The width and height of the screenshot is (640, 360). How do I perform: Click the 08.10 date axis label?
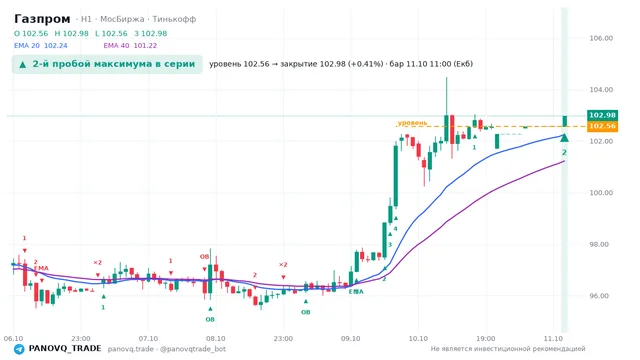click(x=216, y=338)
